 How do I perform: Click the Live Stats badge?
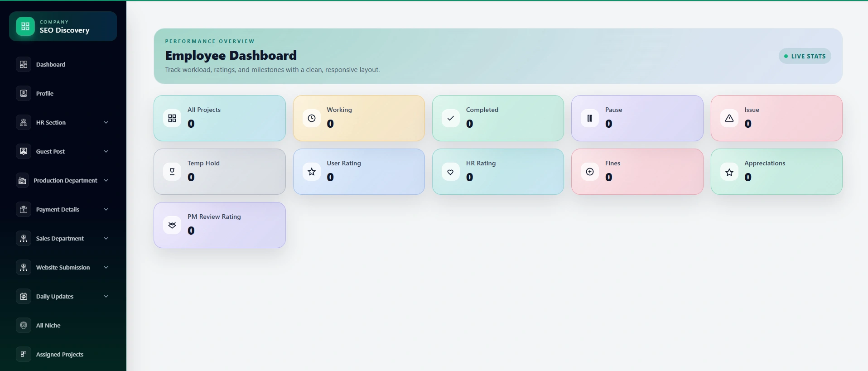point(805,56)
